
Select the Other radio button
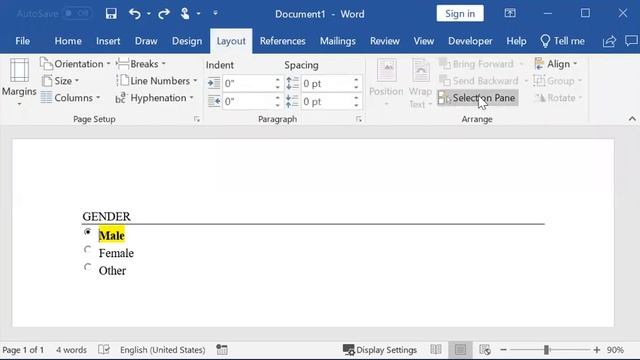coord(87,267)
